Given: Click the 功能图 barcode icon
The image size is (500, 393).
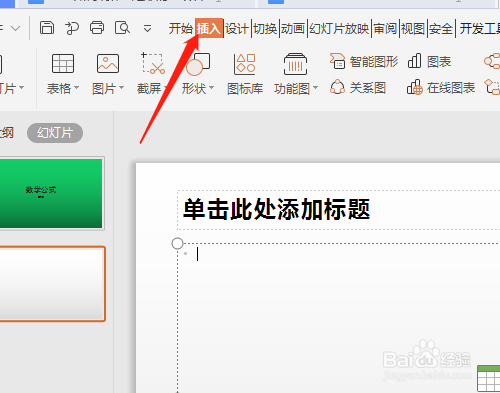Looking at the screenshot, I should [x=295, y=64].
